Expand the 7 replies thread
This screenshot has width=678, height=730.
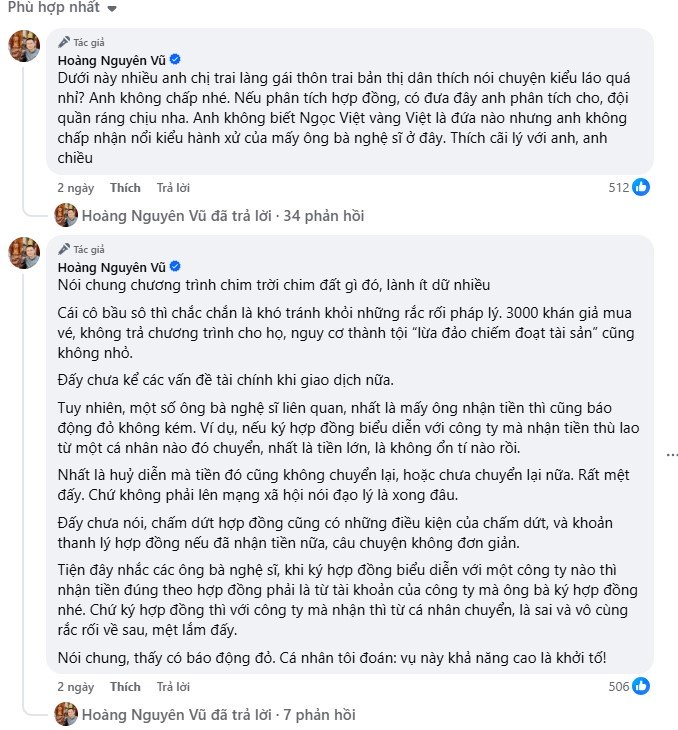coord(220,714)
